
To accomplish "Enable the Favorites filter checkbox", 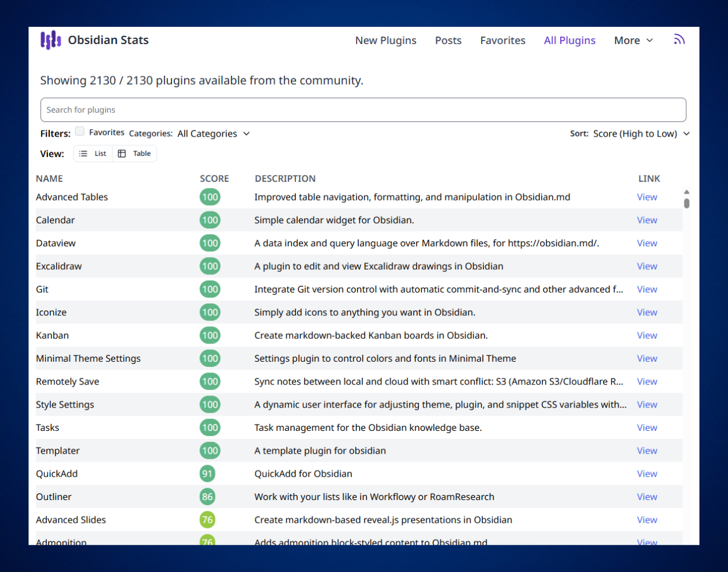I will (x=80, y=132).
